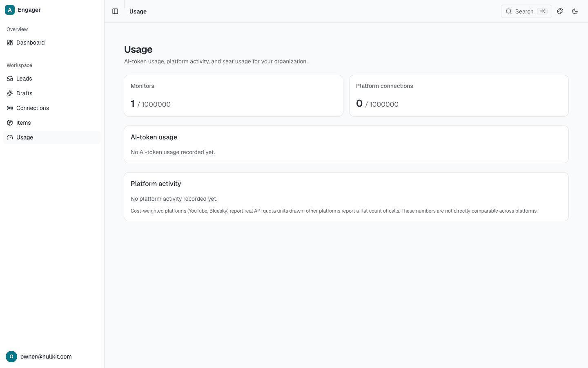Click the Monitors card label
The width and height of the screenshot is (588, 368).
pos(143,86)
